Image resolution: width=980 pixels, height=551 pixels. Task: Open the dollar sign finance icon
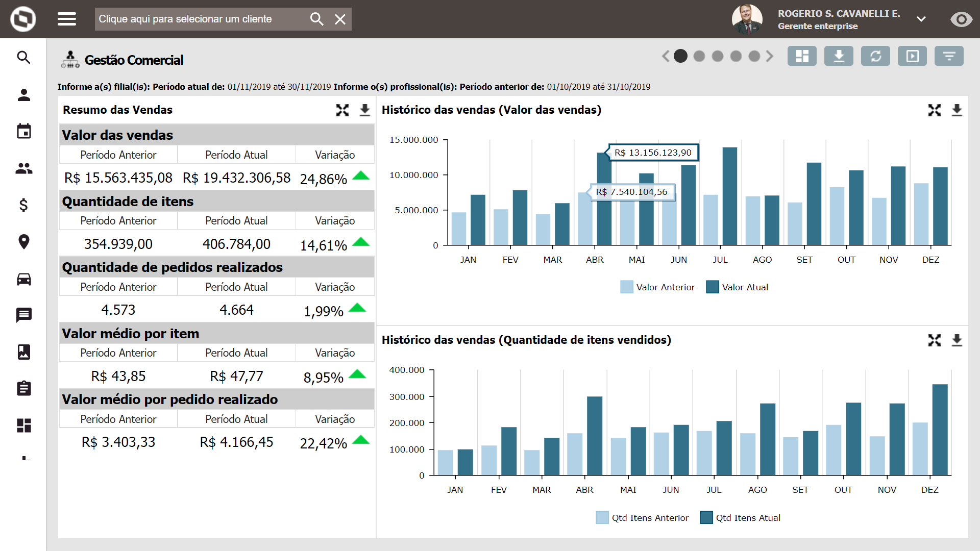tap(24, 205)
